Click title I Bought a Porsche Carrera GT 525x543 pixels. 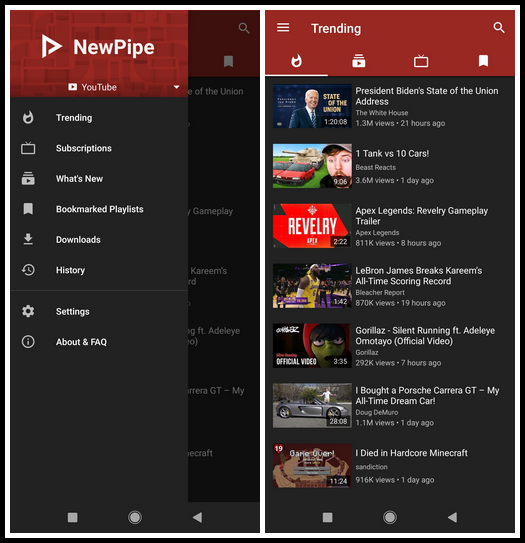coord(427,395)
